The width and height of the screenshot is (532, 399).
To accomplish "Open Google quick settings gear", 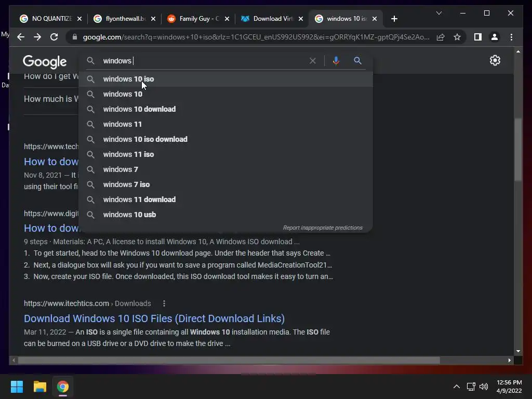I will coord(495,60).
